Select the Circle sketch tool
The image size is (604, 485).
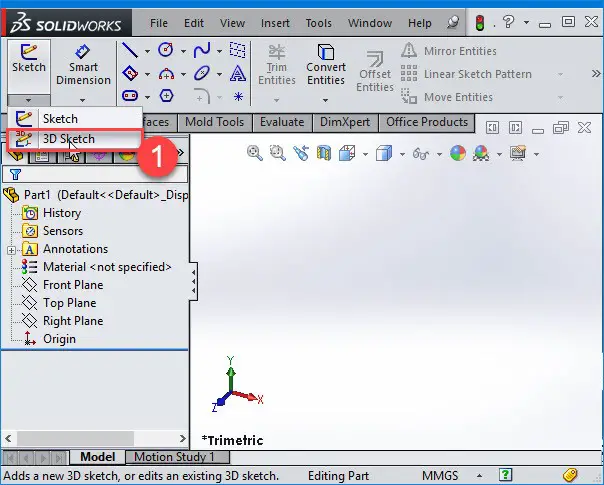tap(166, 50)
